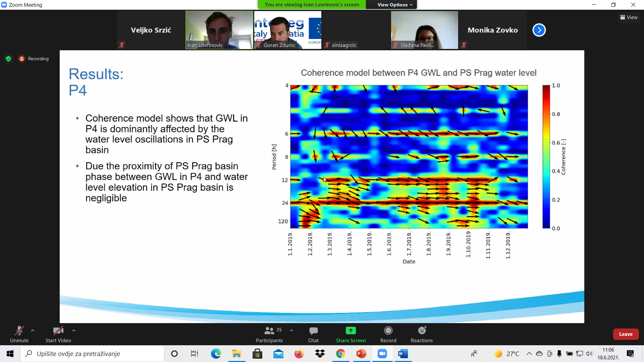644x362 pixels.
Task: Open the Chat panel
Action: [313, 334]
